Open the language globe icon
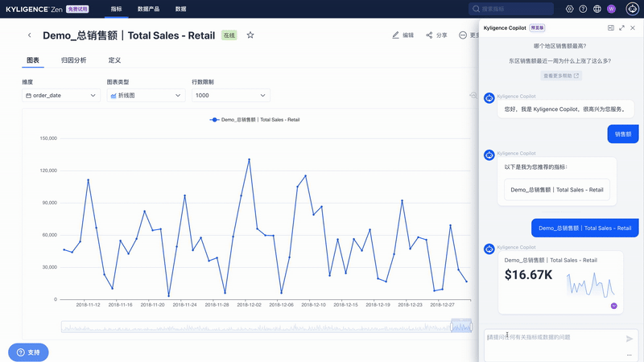This screenshot has height=362, width=644. (597, 9)
